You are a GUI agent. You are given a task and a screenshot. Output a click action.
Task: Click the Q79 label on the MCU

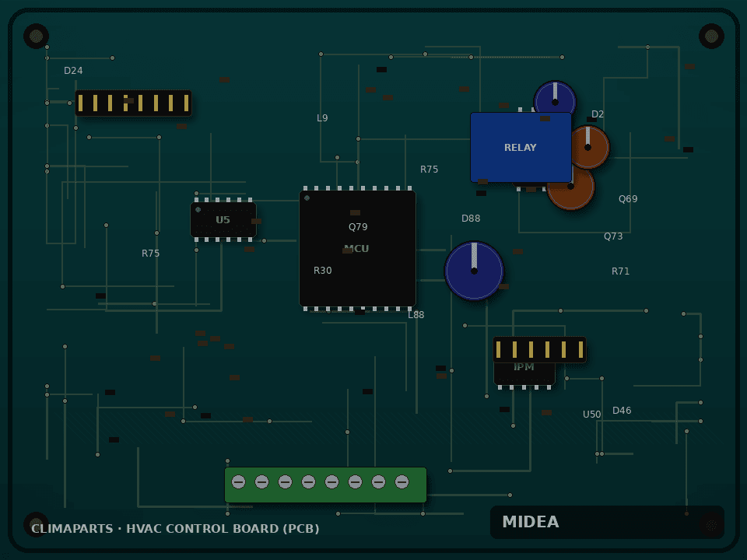click(x=358, y=226)
